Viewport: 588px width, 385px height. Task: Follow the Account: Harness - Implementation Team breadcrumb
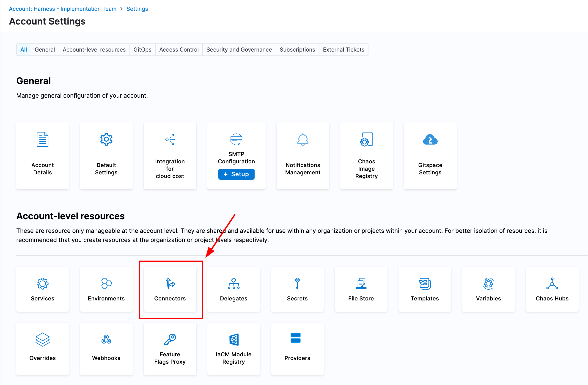pyautogui.click(x=63, y=9)
